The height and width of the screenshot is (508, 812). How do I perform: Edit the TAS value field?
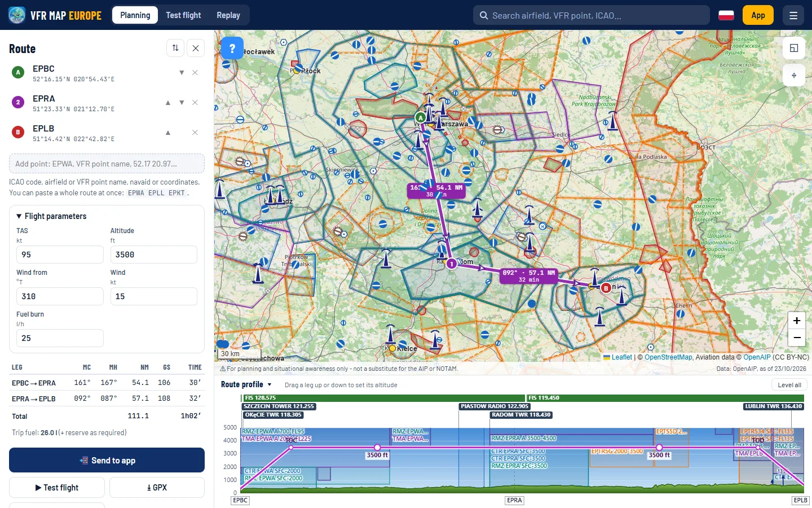click(60, 255)
